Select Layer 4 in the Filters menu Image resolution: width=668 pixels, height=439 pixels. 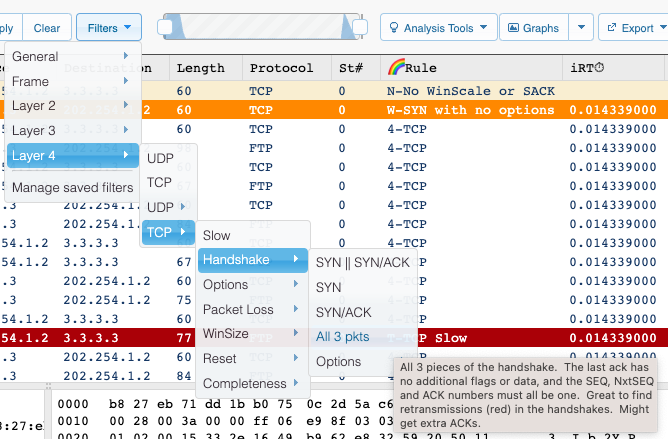pyautogui.click(x=73, y=156)
